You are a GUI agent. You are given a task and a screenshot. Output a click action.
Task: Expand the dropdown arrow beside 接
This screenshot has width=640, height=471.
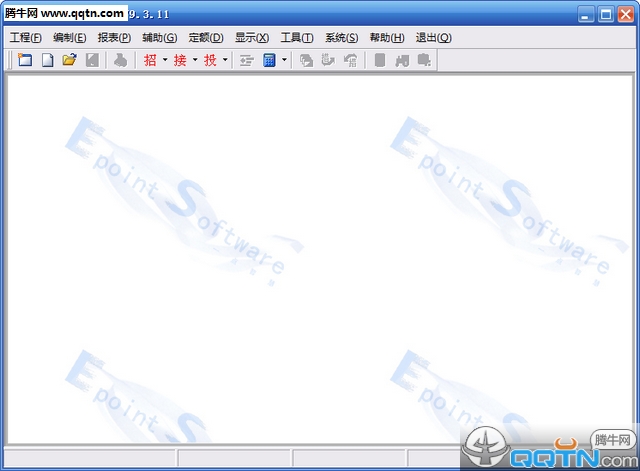coord(195,60)
